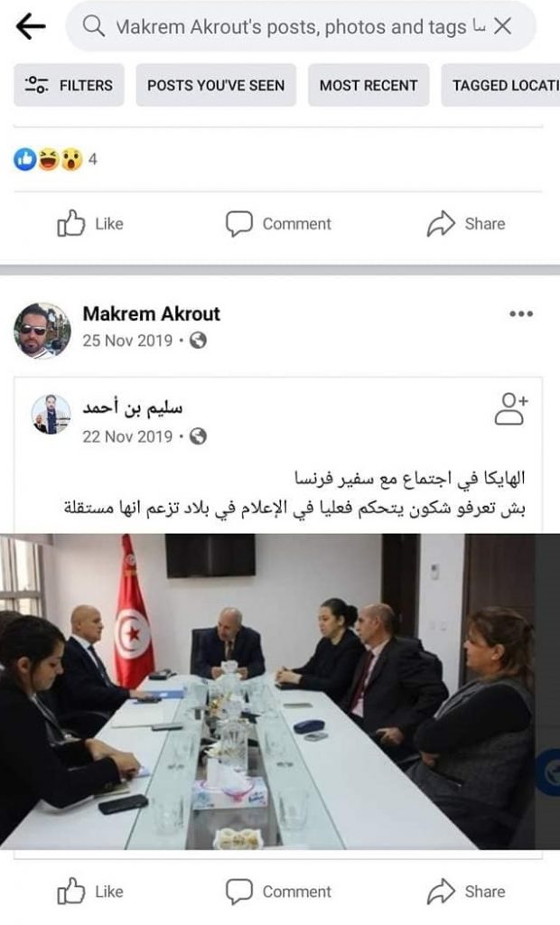The height and width of the screenshot is (925, 560).
Task: Open the Makrem Akrout profile name link
Action: coord(151,313)
